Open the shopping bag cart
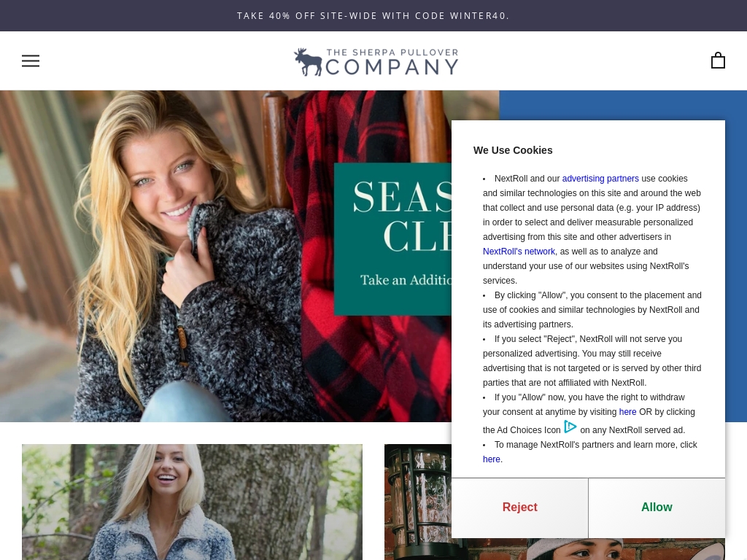Screen dimensions: 747x560 718,61
